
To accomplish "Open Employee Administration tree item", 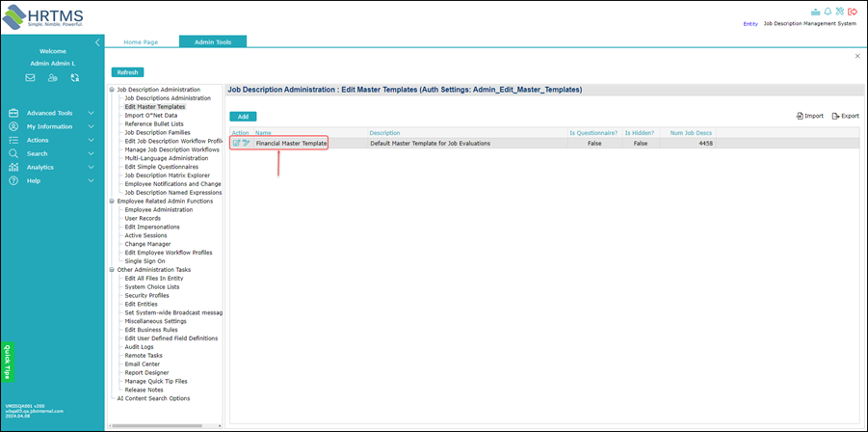I will pyautogui.click(x=159, y=210).
